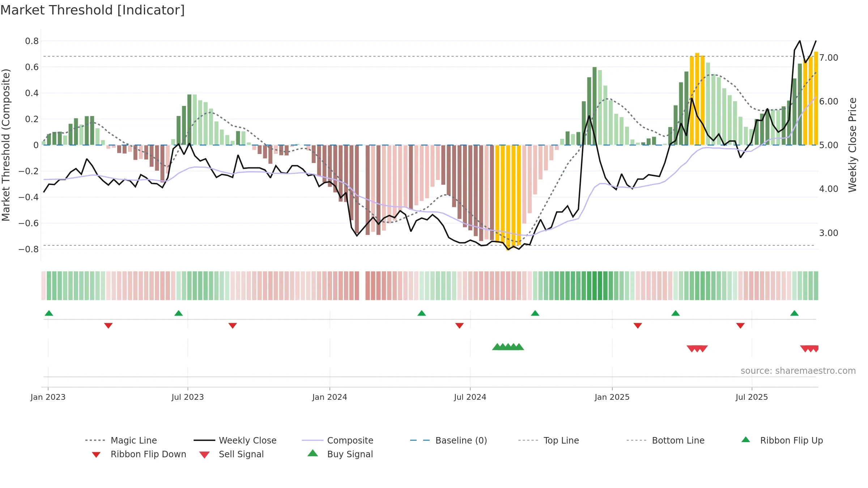Viewport: 868px width, 488px height.
Task: Click the 5.00 right axis price label
Action: point(829,145)
